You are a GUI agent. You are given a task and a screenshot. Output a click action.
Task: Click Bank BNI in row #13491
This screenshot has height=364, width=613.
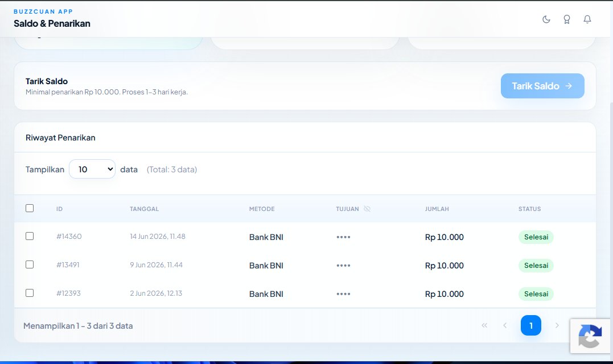tap(266, 266)
